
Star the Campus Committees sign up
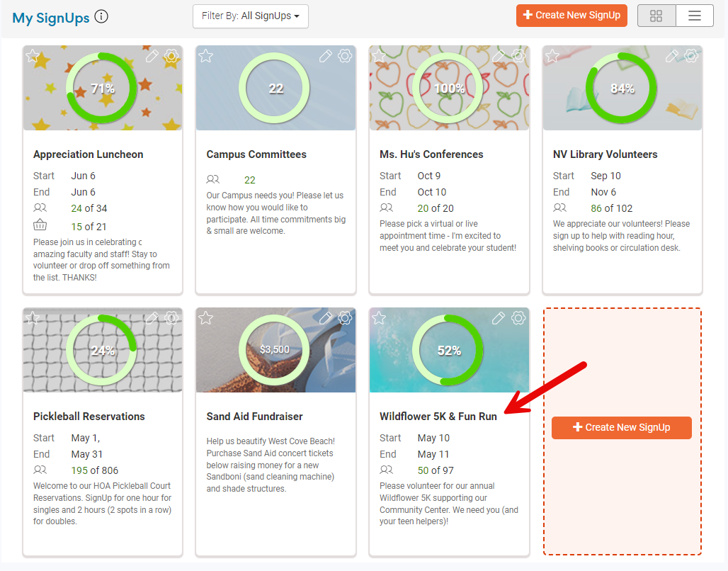click(206, 56)
